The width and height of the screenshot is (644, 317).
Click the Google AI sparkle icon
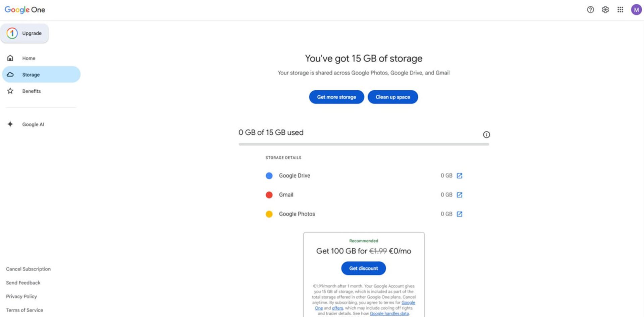10,124
